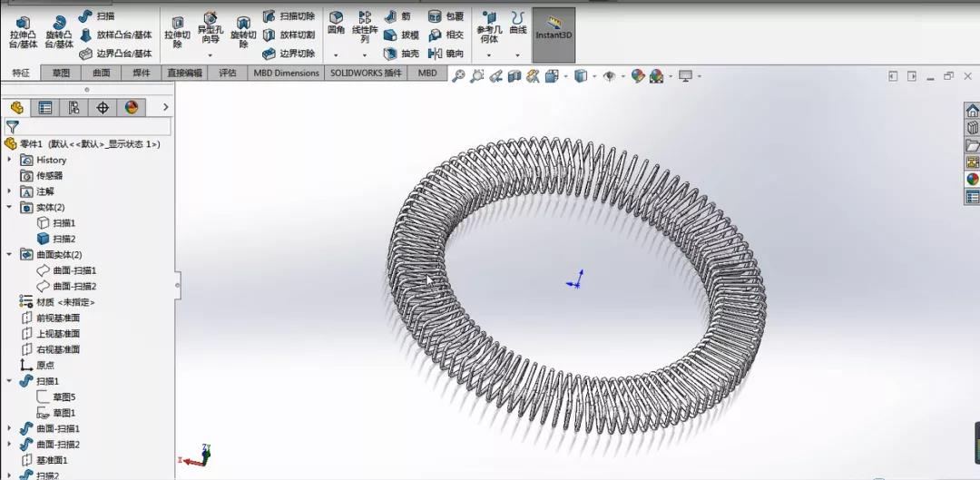980x480 pixels.
Task: Click the 圆角 fillet tool icon
Action: pyautogui.click(x=336, y=24)
